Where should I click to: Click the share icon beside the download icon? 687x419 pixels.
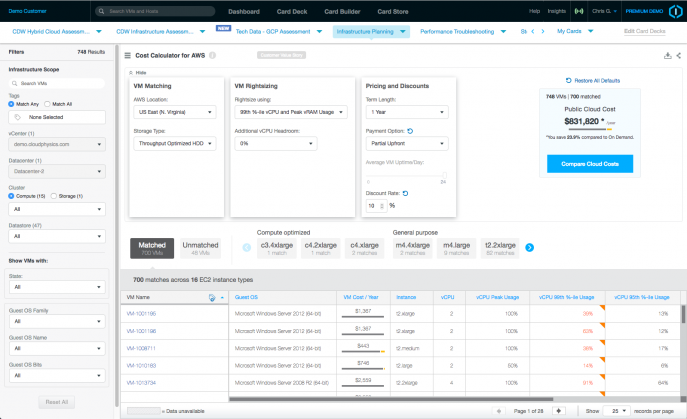(x=679, y=55)
